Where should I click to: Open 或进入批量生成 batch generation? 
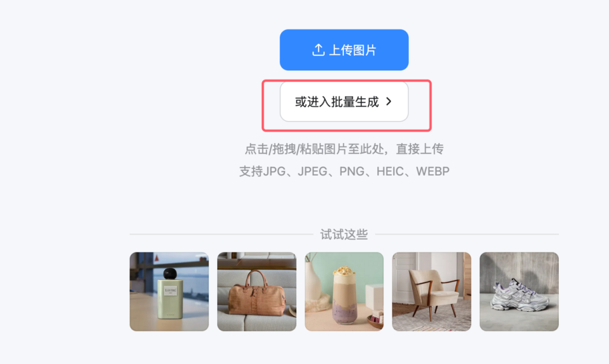[344, 101]
